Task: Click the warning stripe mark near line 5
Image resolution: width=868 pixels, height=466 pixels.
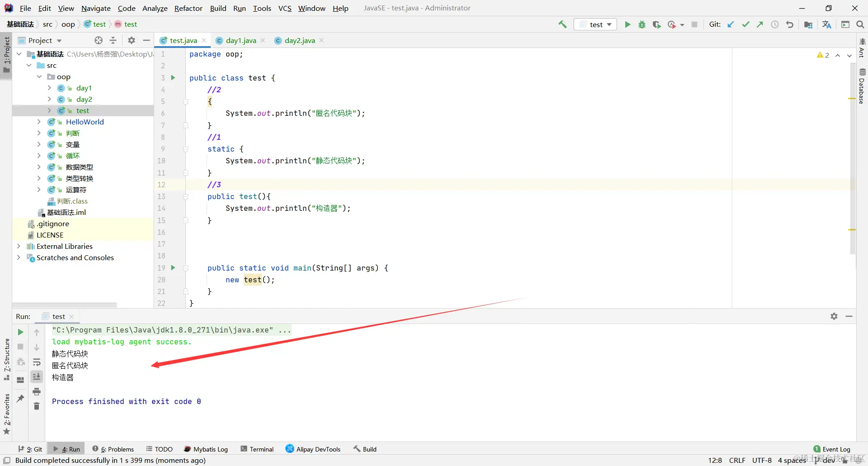Action: tap(852, 99)
